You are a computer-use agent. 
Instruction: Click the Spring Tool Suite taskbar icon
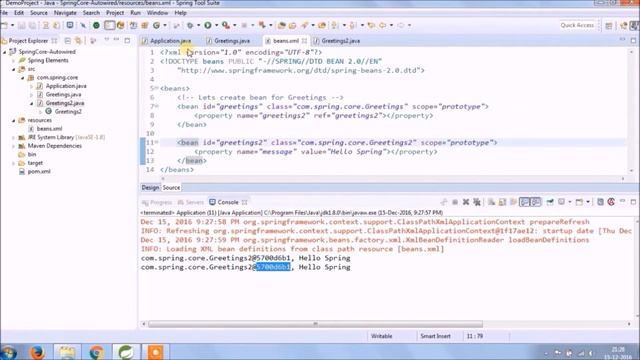pyautogui.click(x=125, y=352)
